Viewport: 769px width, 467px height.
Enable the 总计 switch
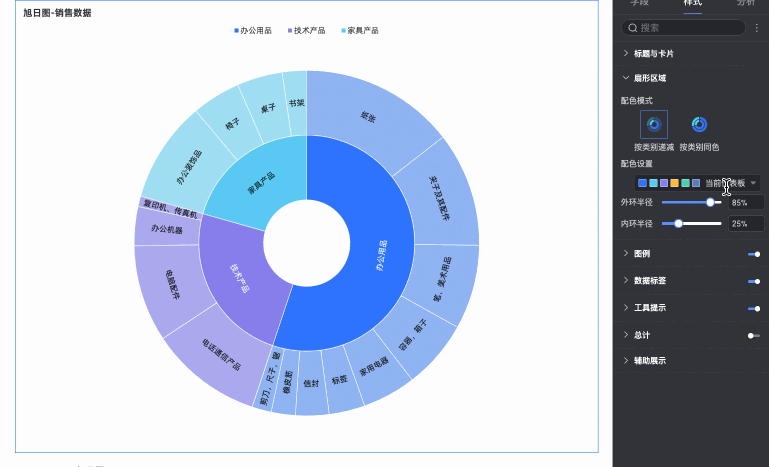click(x=754, y=336)
